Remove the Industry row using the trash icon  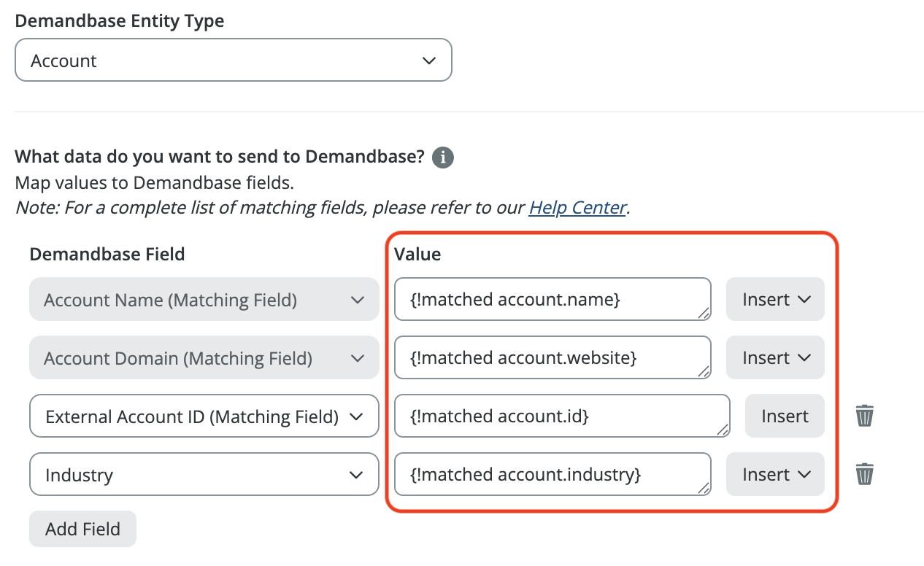864,474
